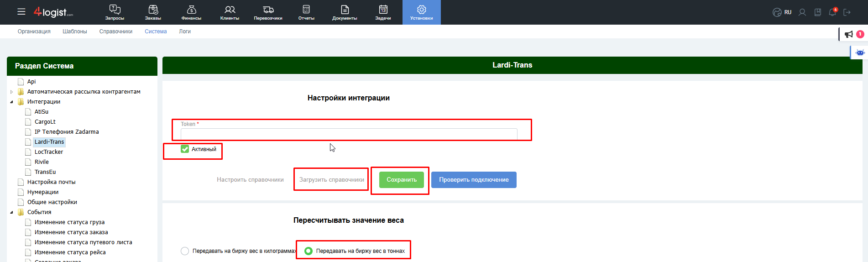Open the Задачи calendar section
Image resolution: width=868 pixels, height=262 pixels.
383,12
